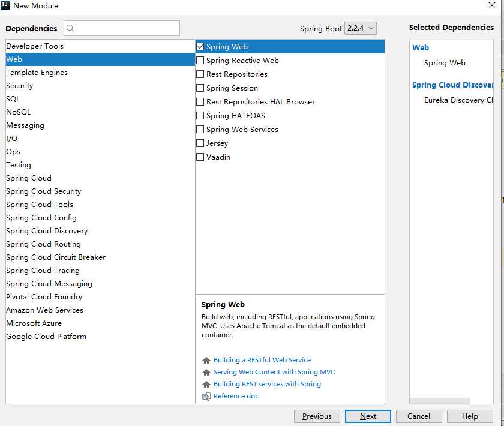Check the Jersey dependency box
This screenshot has height=426, width=504.
pos(200,143)
